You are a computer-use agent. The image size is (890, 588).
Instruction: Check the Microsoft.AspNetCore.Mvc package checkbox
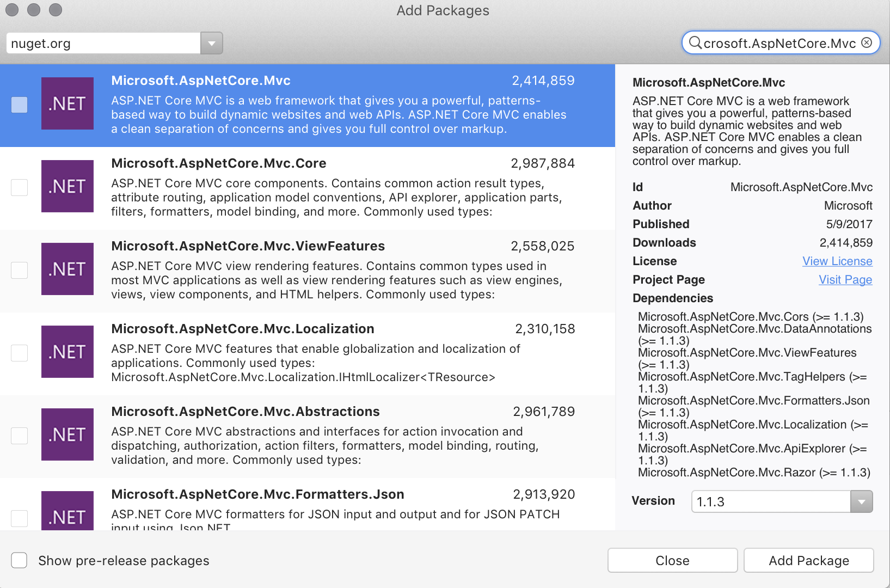point(20,105)
